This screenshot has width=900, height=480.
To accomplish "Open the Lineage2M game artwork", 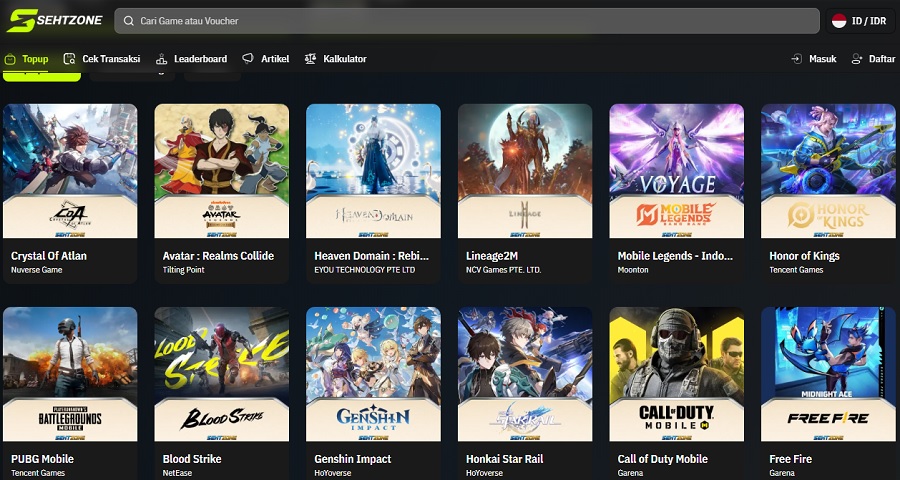I will point(525,171).
